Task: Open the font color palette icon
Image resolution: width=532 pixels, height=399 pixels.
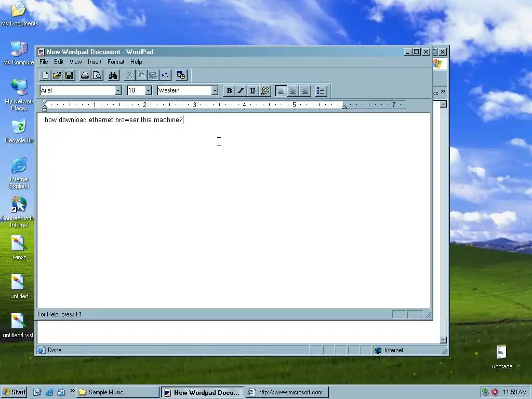Action: (265, 90)
